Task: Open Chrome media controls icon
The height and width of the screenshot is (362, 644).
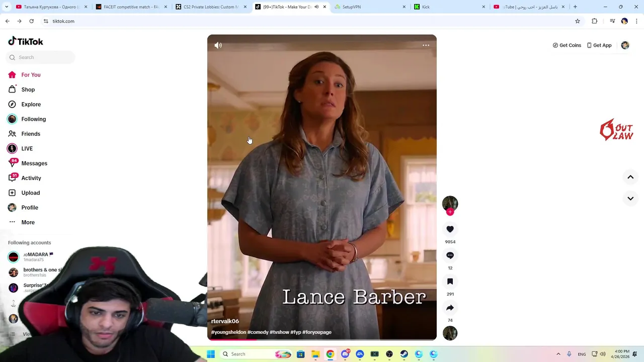Action: click(x=612, y=21)
